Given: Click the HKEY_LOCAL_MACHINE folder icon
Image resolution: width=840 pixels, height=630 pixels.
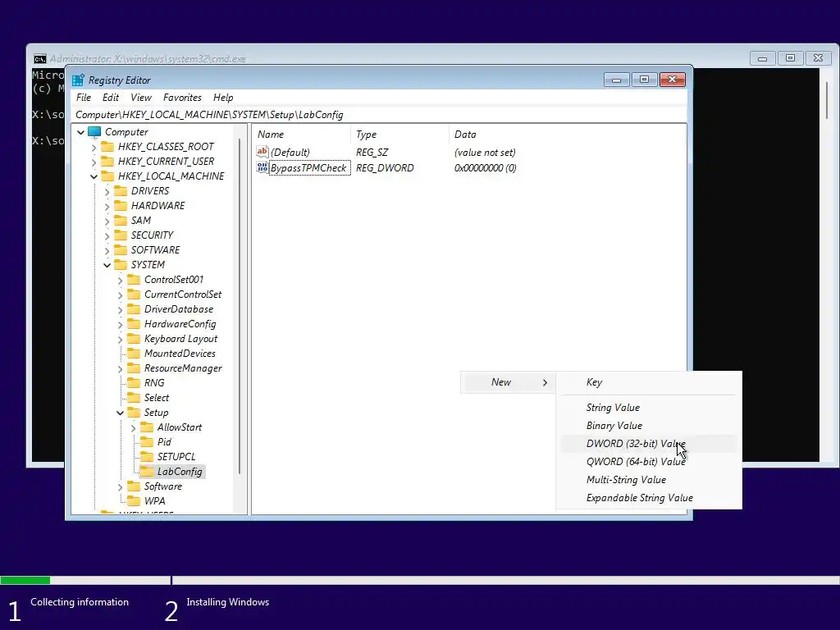Looking at the screenshot, I should click(107, 176).
